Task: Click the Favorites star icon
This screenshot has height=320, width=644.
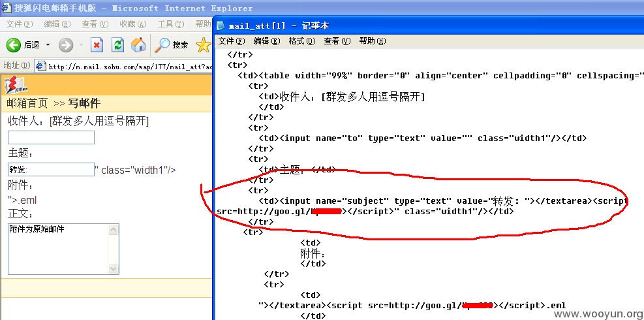Action: 204,45
